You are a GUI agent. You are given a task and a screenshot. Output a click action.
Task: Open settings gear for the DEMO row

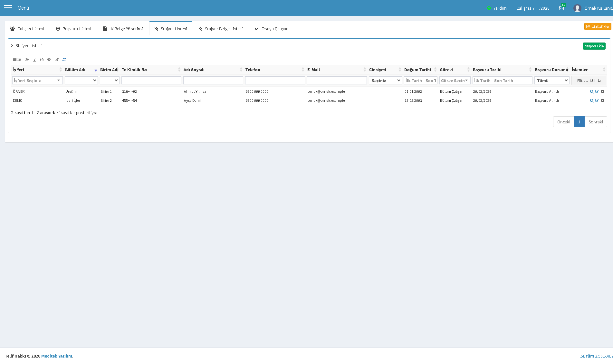click(602, 101)
